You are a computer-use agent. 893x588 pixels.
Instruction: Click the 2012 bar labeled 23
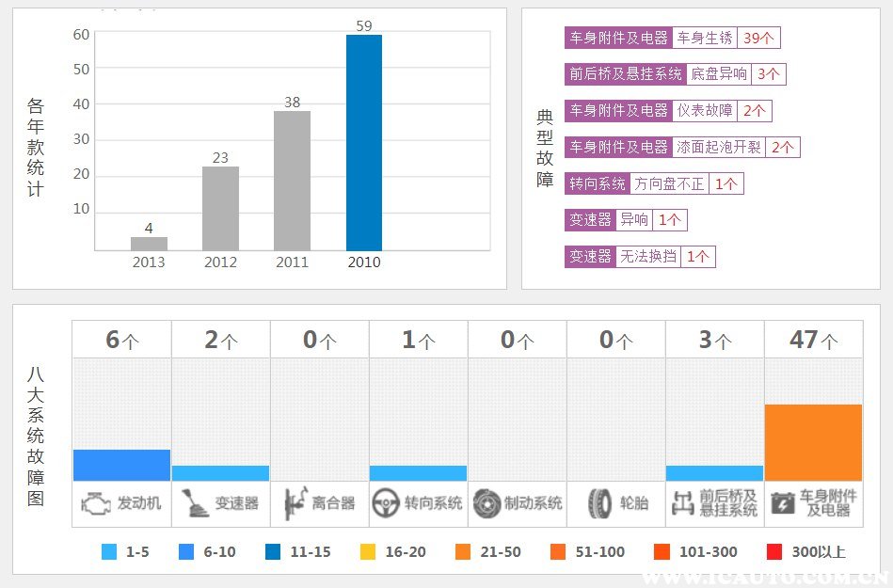click(220, 208)
